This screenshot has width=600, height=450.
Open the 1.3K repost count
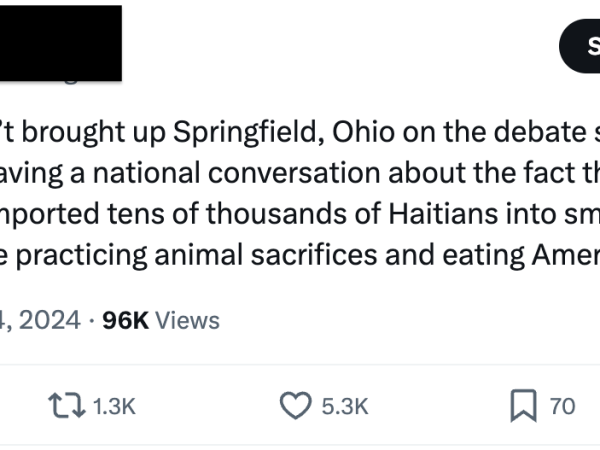click(114, 406)
